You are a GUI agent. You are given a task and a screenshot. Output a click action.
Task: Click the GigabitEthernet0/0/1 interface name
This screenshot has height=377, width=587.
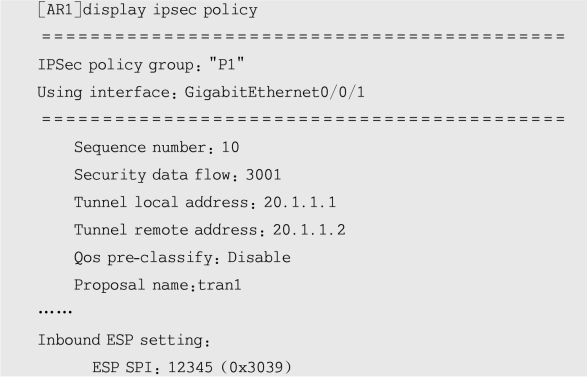click(274, 92)
